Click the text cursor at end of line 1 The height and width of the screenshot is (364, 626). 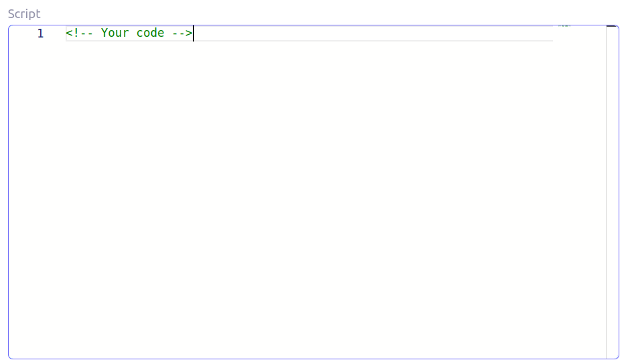click(193, 33)
